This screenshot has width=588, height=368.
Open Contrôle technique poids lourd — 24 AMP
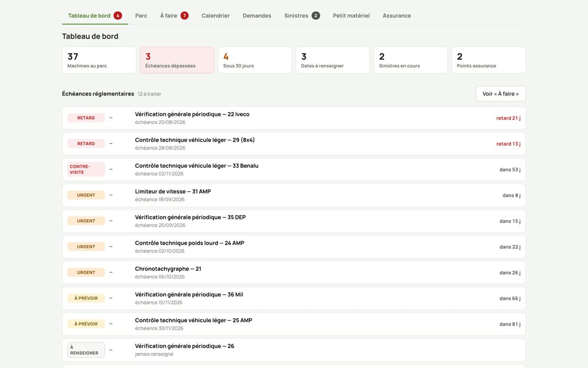click(x=294, y=247)
